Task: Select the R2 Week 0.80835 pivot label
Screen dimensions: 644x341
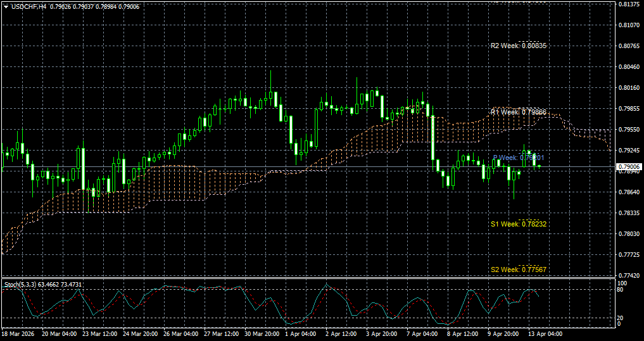Action: (519, 46)
